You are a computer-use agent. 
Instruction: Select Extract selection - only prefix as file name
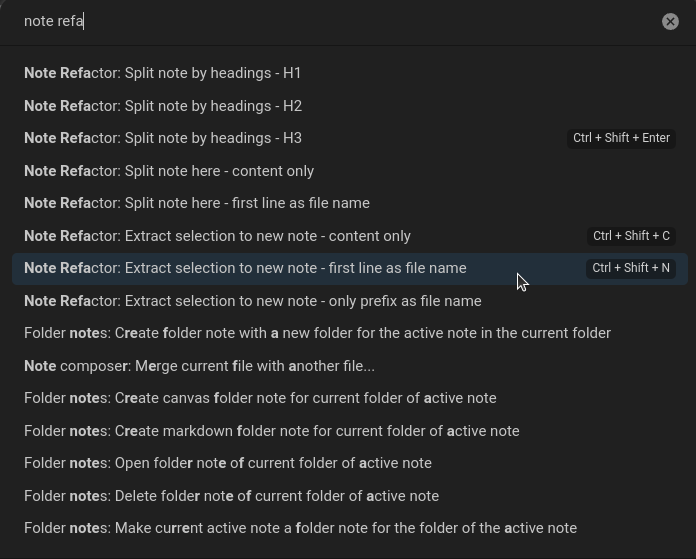pyautogui.click(x=253, y=301)
